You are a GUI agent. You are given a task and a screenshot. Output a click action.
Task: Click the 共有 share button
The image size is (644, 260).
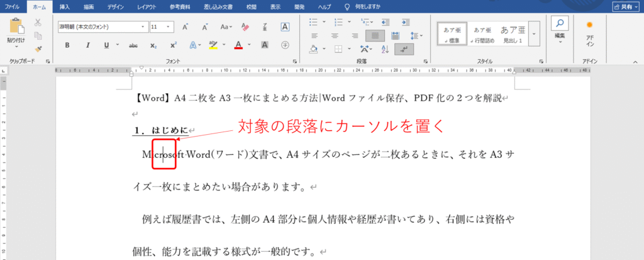coord(624,7)
